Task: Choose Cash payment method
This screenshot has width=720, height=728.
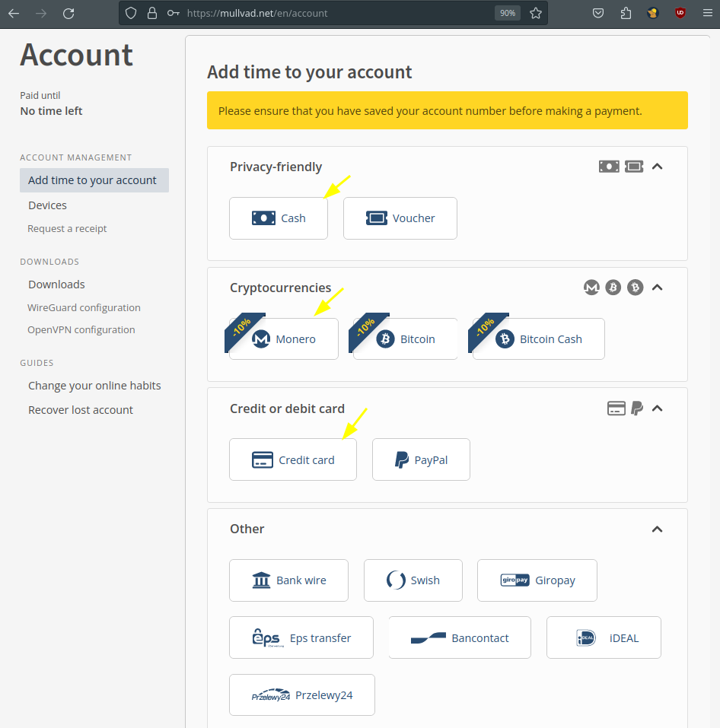Action: click(279, 218)
